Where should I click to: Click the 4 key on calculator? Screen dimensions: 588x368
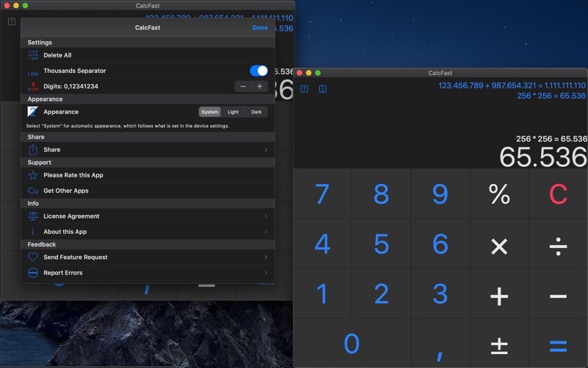tap(323, 244)
